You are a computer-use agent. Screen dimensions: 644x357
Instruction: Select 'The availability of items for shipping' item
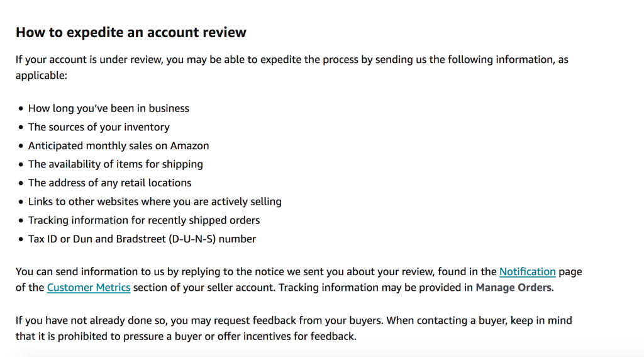(x=116, y=164)
